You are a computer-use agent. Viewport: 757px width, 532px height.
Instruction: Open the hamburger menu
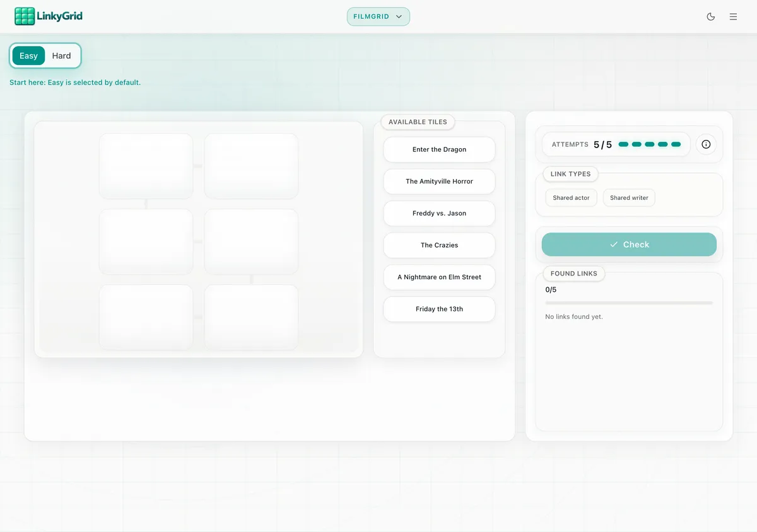733,16
